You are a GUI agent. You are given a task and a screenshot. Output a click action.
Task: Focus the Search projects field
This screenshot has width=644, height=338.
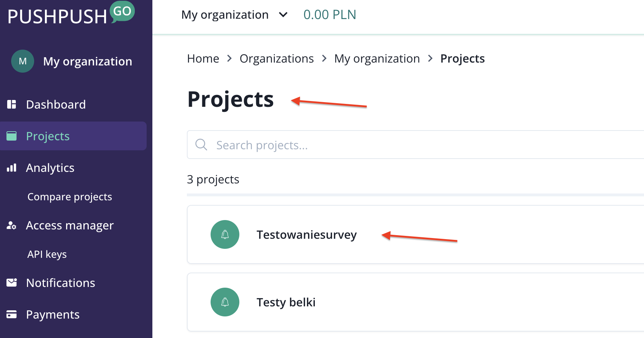pyautogui.click(x=395, y=145)
